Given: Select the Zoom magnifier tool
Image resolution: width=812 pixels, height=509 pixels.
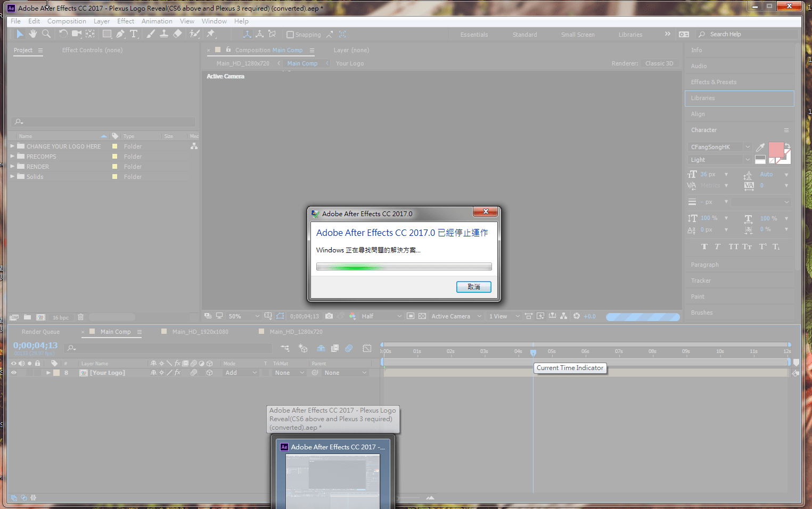Looking at the screenshot, I should tap(46, 34).
